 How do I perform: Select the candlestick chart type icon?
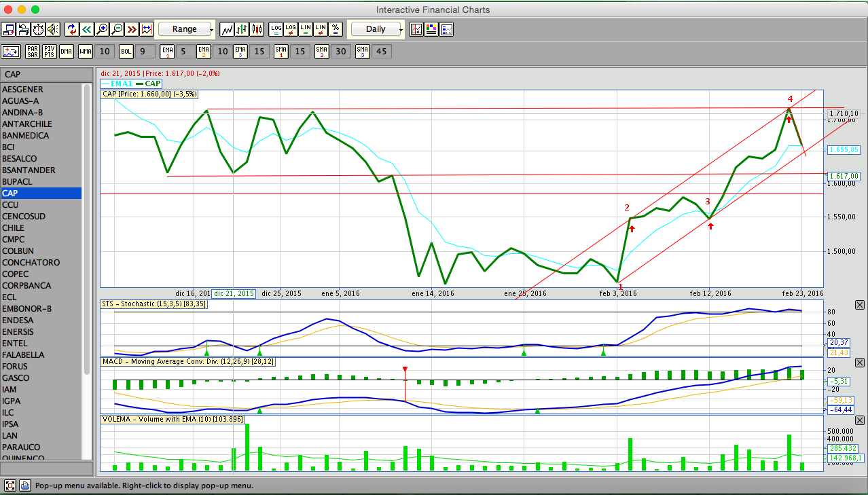click(x=257, y=29)
